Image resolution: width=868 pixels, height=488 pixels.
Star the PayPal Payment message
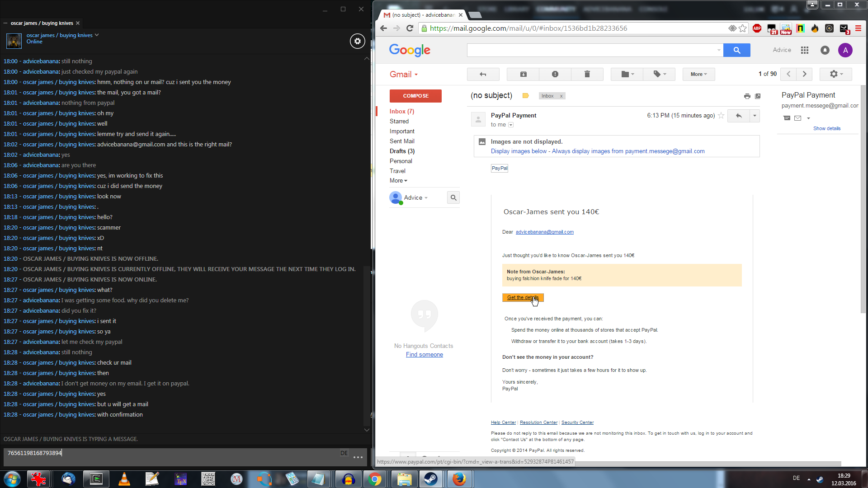click(x=721, y=116)
